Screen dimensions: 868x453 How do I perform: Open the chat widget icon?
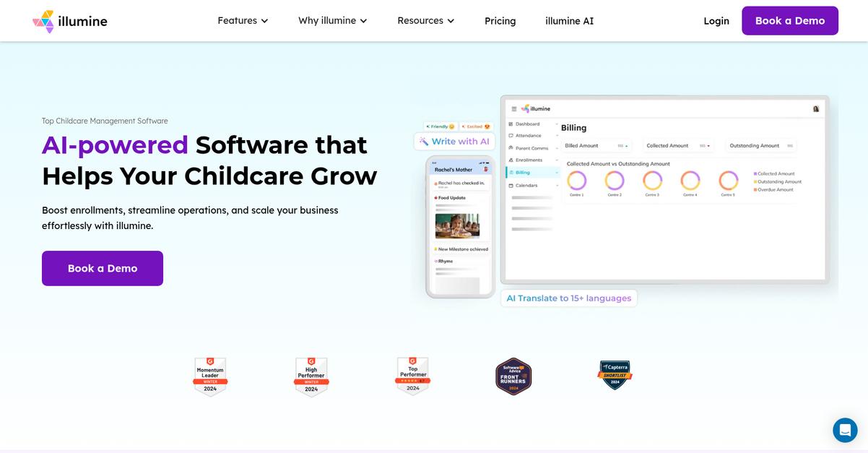(845, 430)
